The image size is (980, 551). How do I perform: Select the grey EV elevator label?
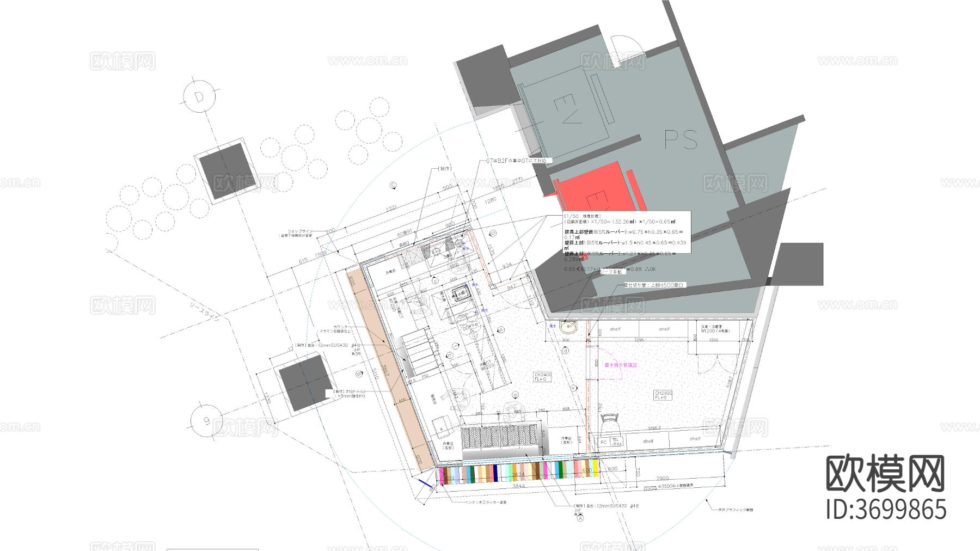567,109
